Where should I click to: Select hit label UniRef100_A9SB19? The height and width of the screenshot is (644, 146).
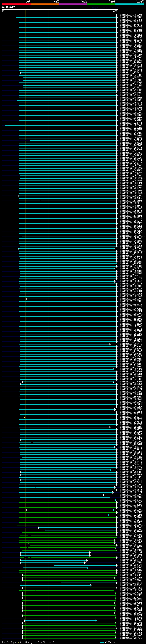pyautogui.click(x=131, y=45)
